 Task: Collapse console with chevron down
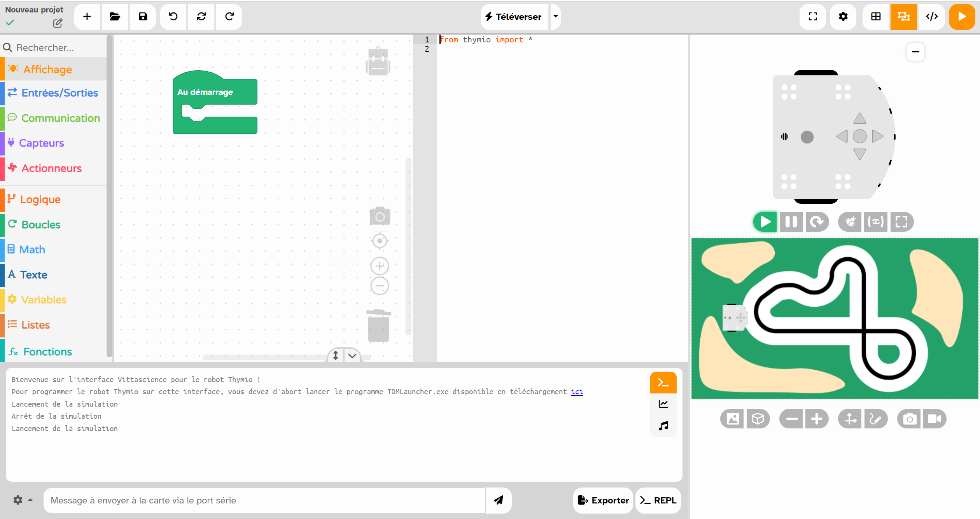(x=352, y=356)
